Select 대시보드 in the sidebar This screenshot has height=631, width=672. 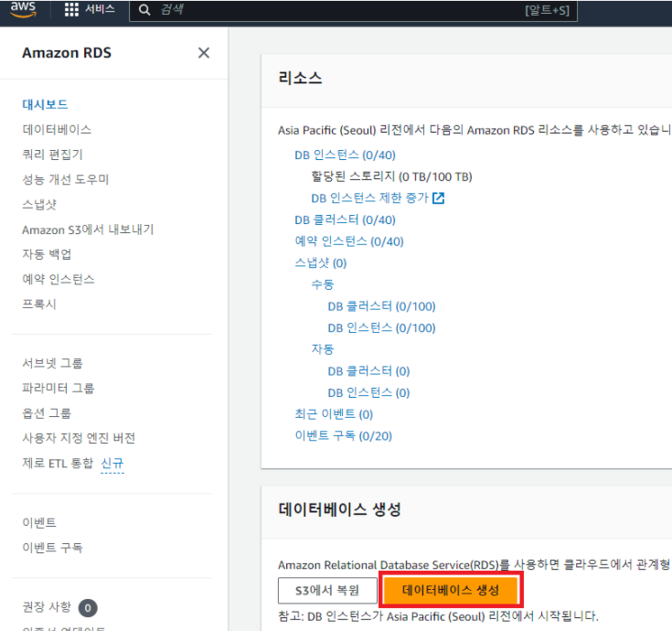[x=45, y=104]
